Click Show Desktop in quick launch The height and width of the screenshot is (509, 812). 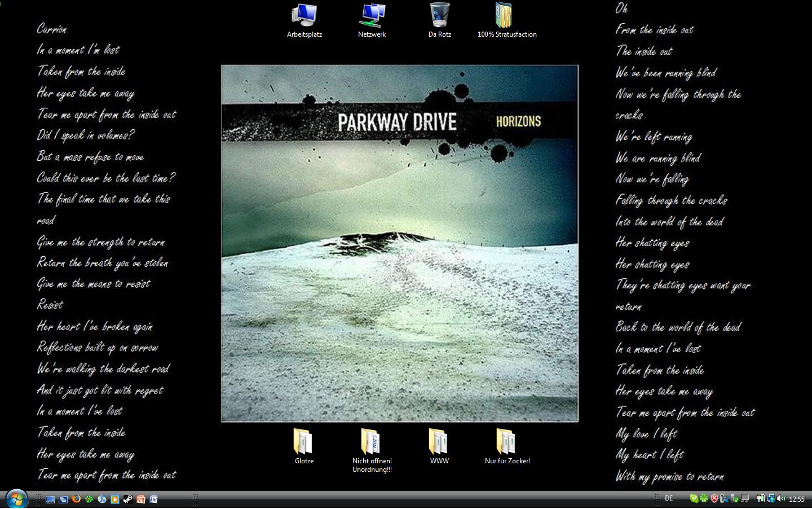(50, 499)
